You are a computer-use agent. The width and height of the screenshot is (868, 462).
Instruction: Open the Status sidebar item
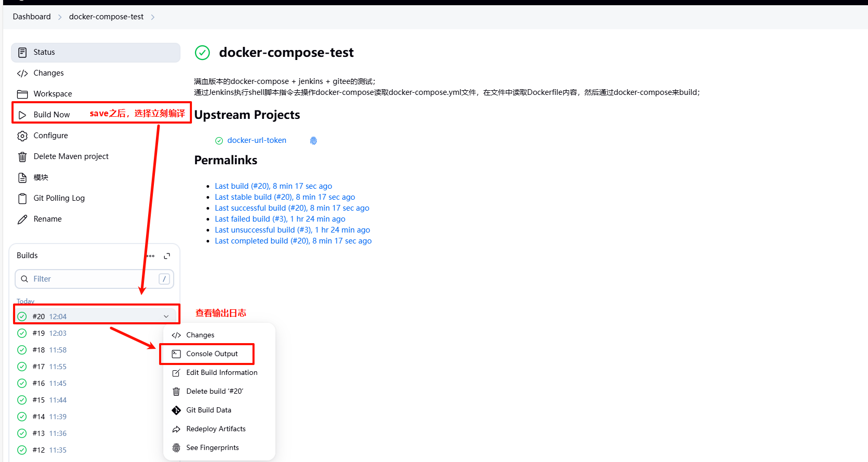click(x=95, y=52)
